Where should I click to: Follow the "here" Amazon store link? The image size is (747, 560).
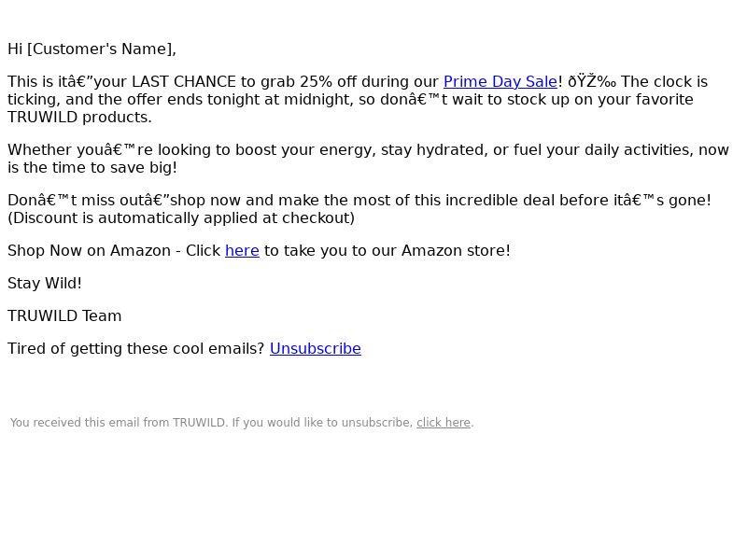(242, 251)
